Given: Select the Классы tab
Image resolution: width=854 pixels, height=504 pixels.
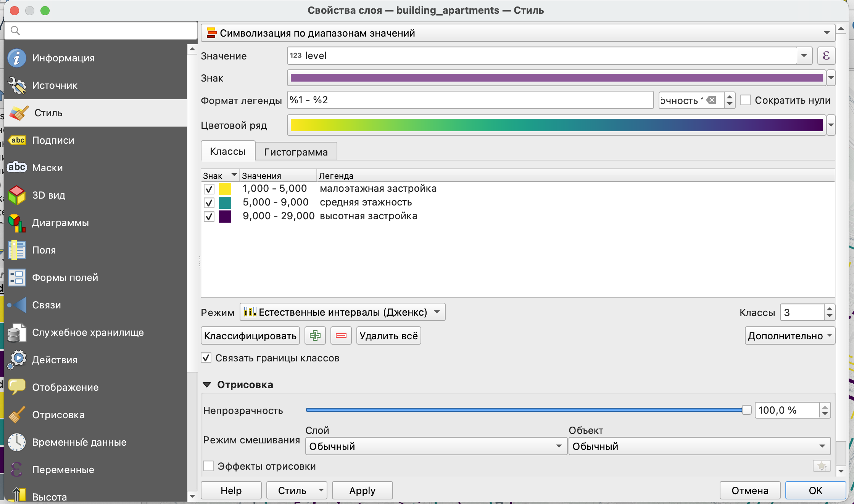Looking at the screenshot, I should (228, 151).
